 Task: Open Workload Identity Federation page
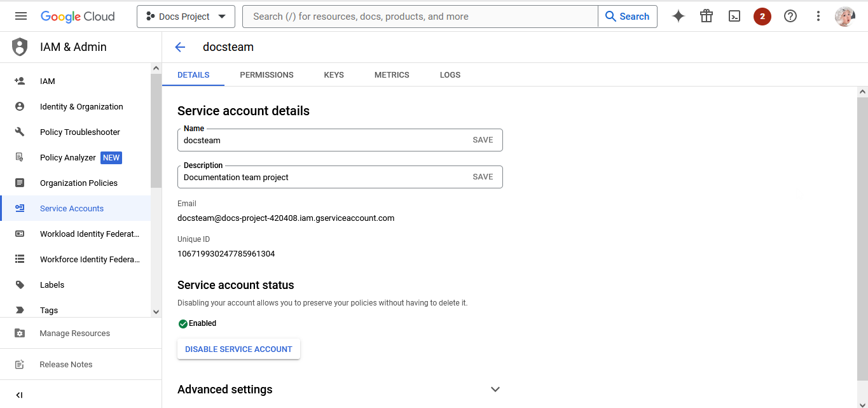[75, 234]
